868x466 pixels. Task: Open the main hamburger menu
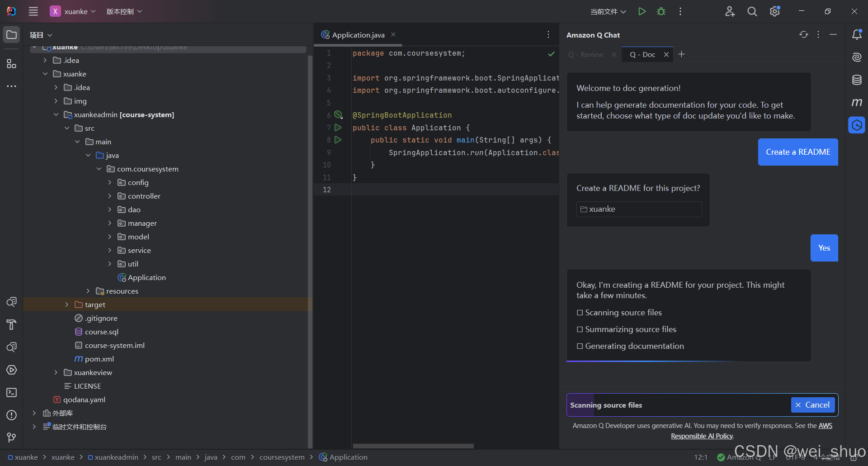point(33,11)
